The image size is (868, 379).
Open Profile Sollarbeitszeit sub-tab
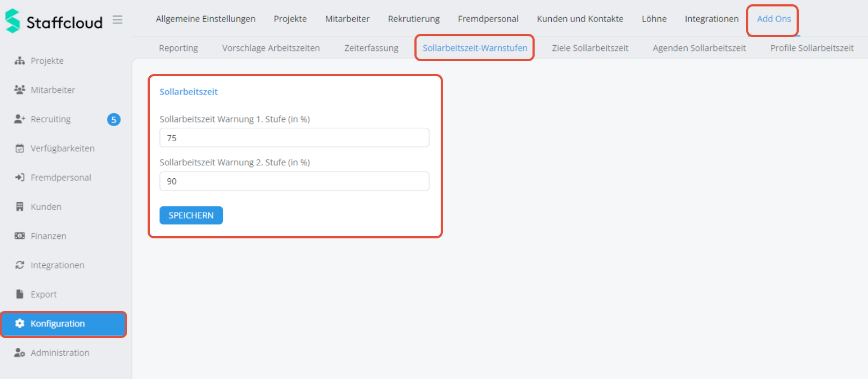pos(812,48)
